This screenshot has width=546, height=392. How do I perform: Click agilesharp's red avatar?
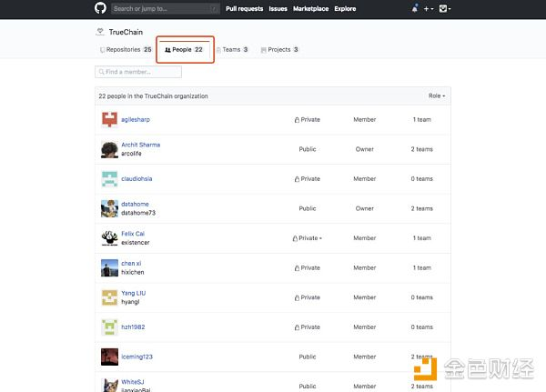tap(109, 119)
